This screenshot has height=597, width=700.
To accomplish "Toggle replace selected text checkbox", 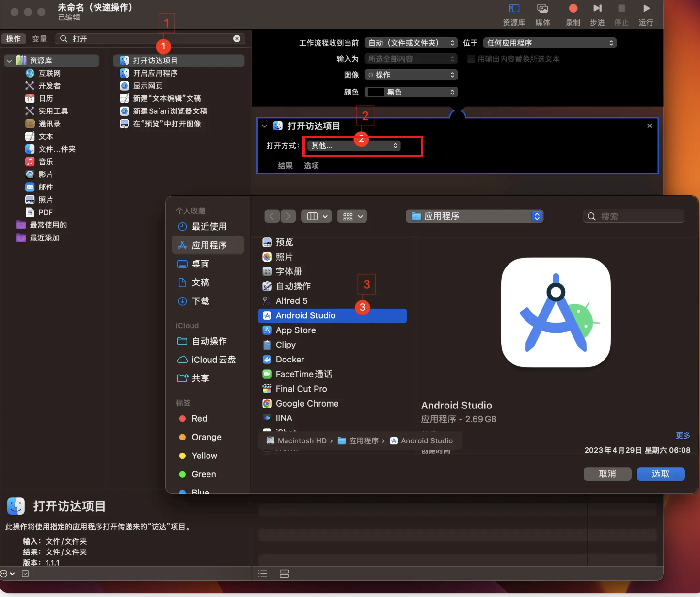I will click(x=471, y=59).
